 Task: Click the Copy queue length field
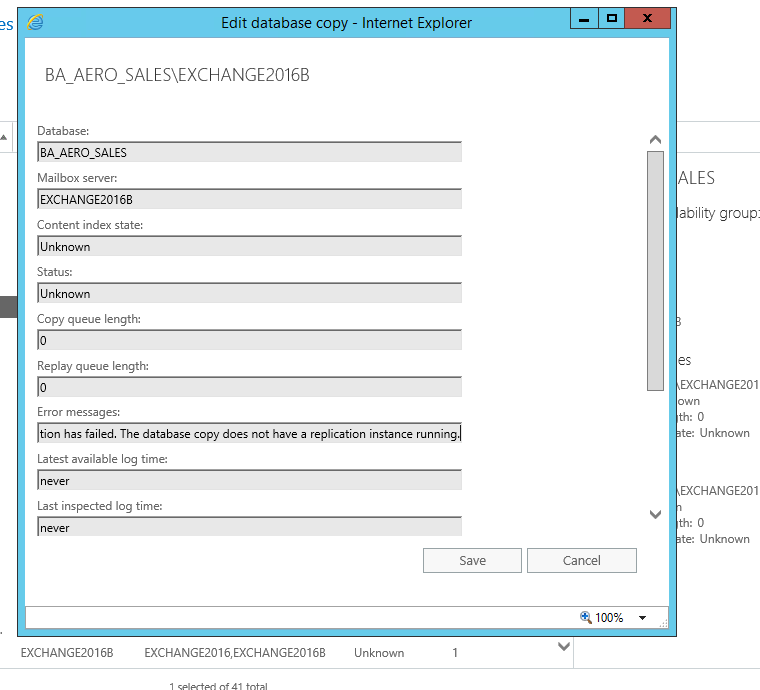coord(249,340)
